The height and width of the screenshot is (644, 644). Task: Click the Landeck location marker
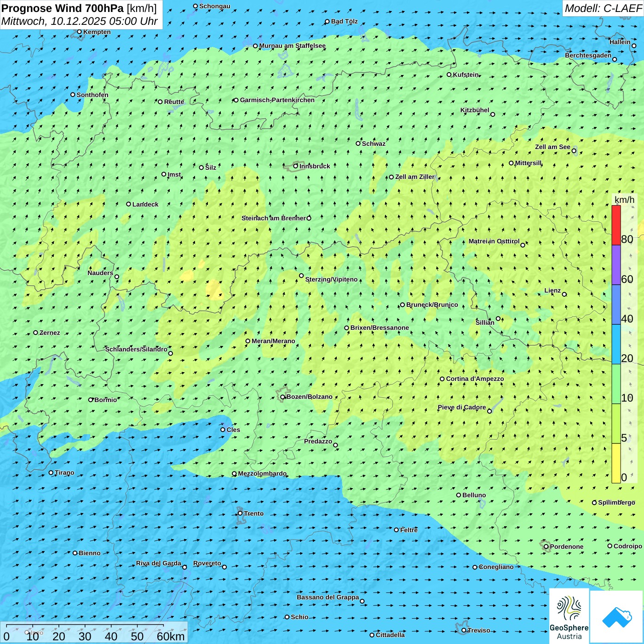(x=129, y=204)
